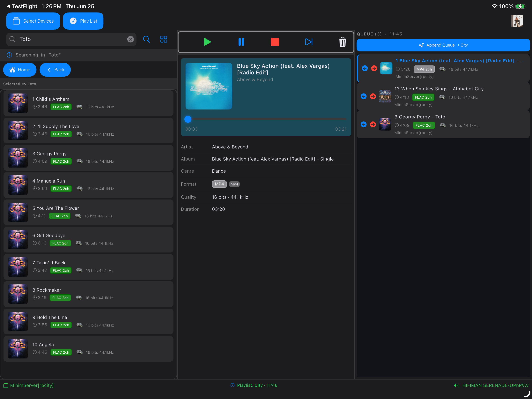Select track 9 Hold The Line
The width and height of the screenshot is (532, 399).
[x=89, y=321]
